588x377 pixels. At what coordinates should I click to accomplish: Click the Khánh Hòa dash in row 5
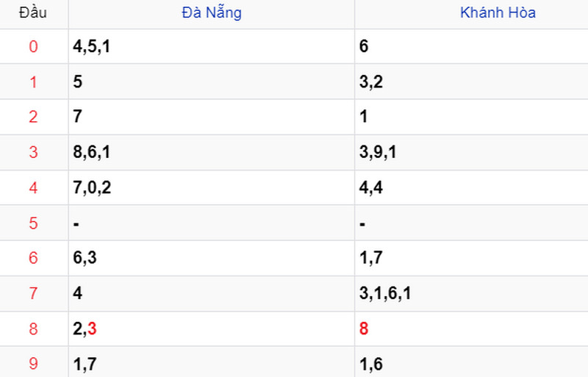[362, 224]
